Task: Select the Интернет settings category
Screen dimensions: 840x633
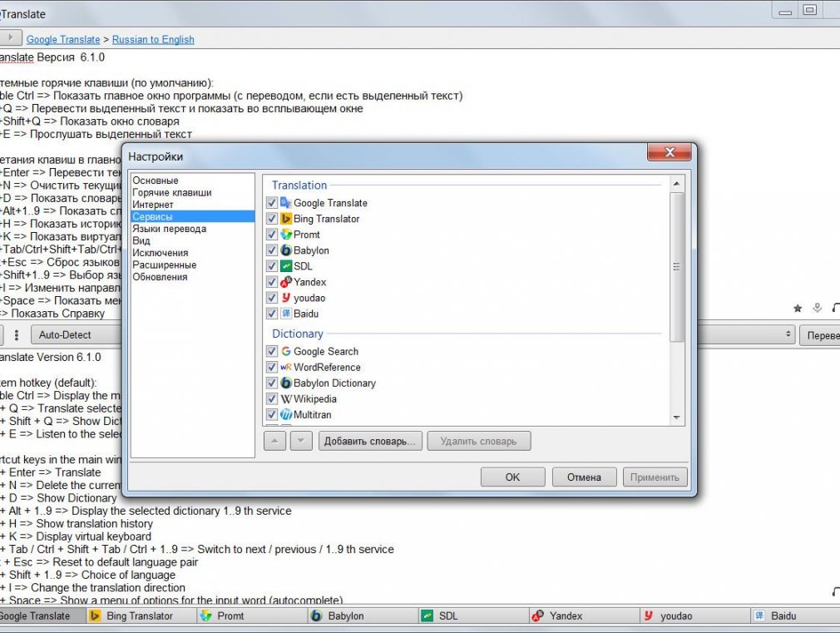Action: coord(192,205)
